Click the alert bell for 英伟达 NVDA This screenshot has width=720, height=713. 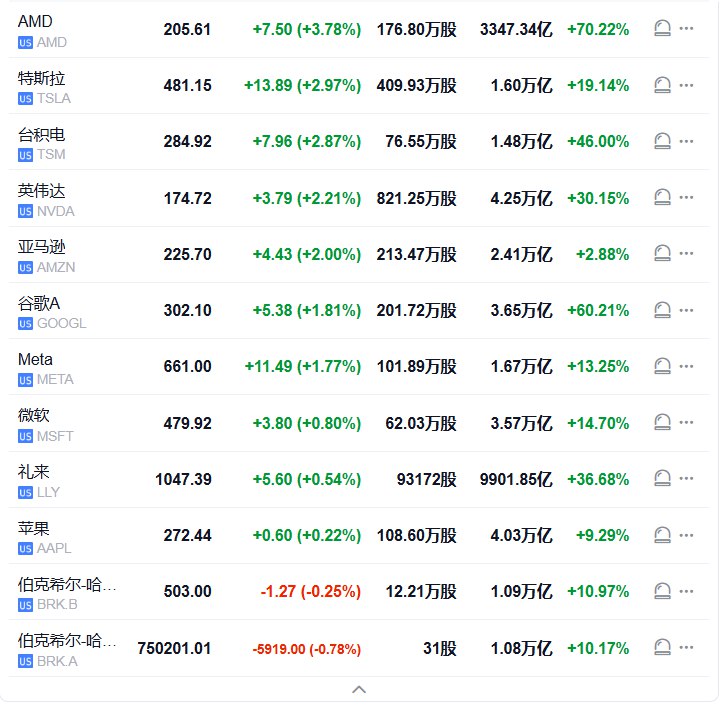tap(662, 197)
